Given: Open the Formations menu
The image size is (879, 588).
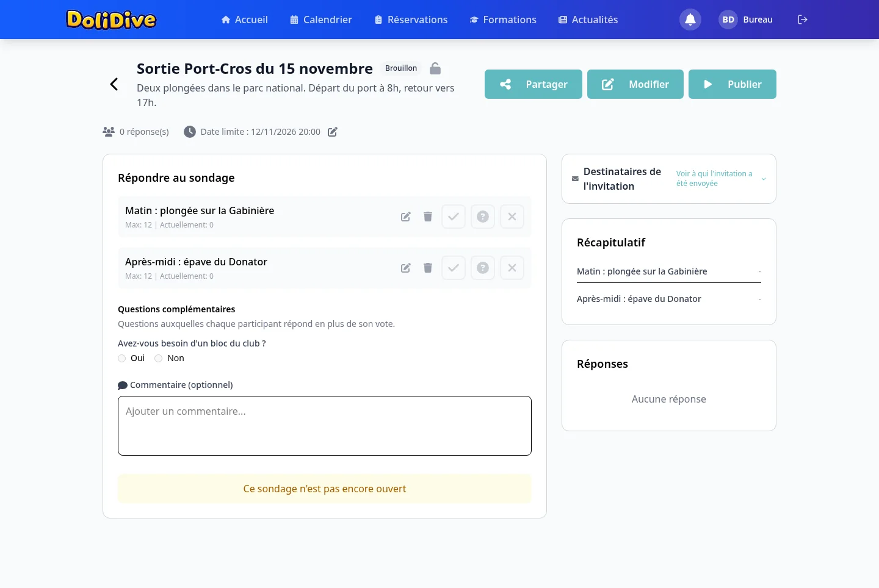Looking at the screenshot, I should point(503,20).
